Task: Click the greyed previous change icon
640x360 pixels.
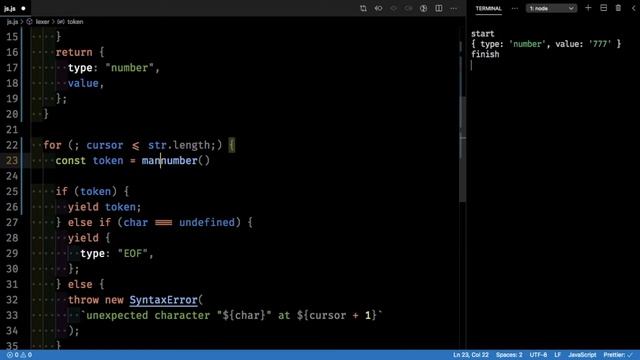Action: tap(393, 8)
